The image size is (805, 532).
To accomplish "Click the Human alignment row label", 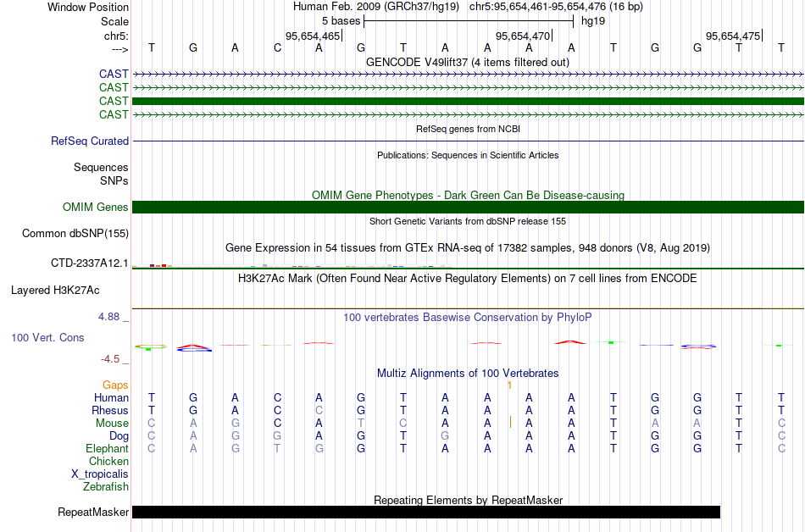I will 111,397.
